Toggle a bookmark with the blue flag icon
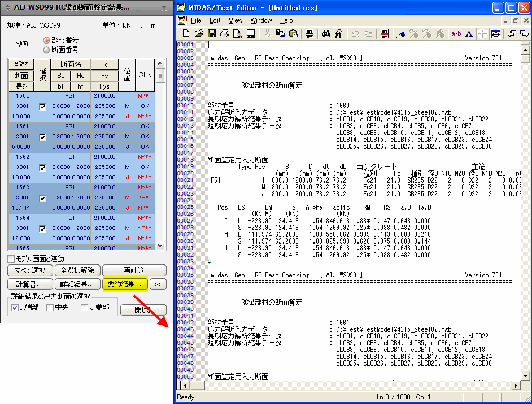The image size is (532, 404). point(401,33)
